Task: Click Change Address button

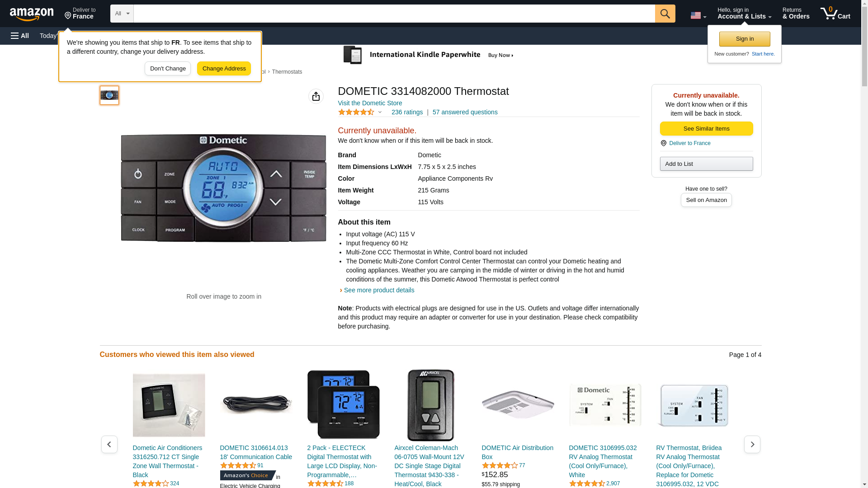Action: coord(224,69)
